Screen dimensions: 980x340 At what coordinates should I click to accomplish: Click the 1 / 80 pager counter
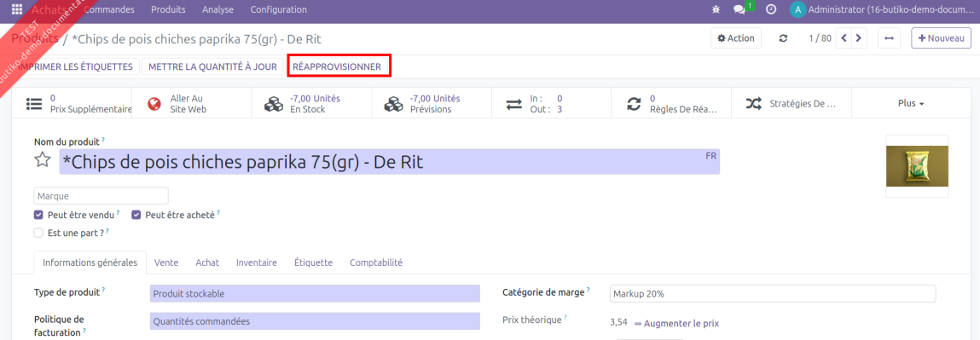(820, 38)
